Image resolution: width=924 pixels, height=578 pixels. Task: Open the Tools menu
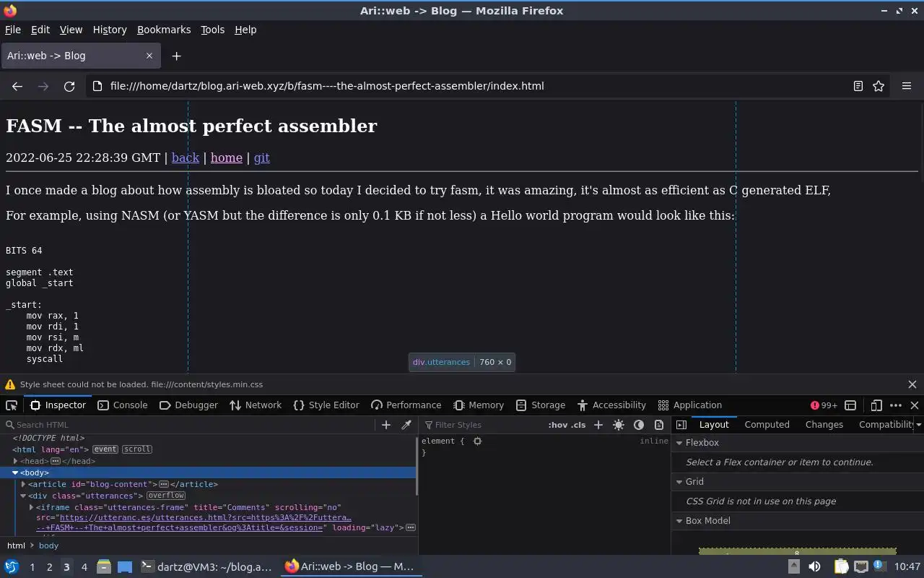pos(213,30)
